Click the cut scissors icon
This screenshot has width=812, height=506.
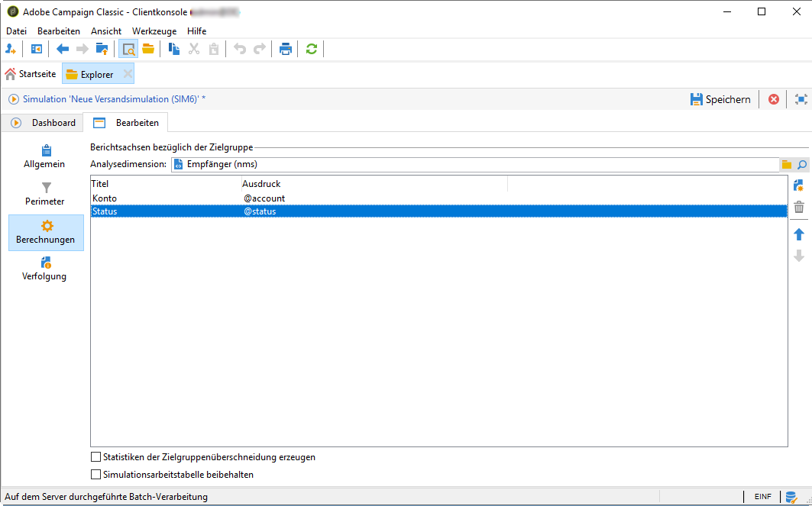[194, 49]
